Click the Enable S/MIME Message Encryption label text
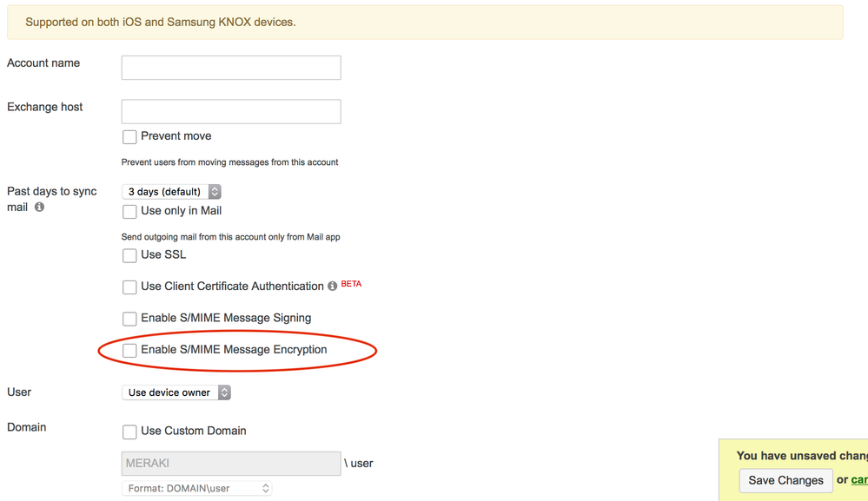The image size is (868, 501). click(234, 350)
